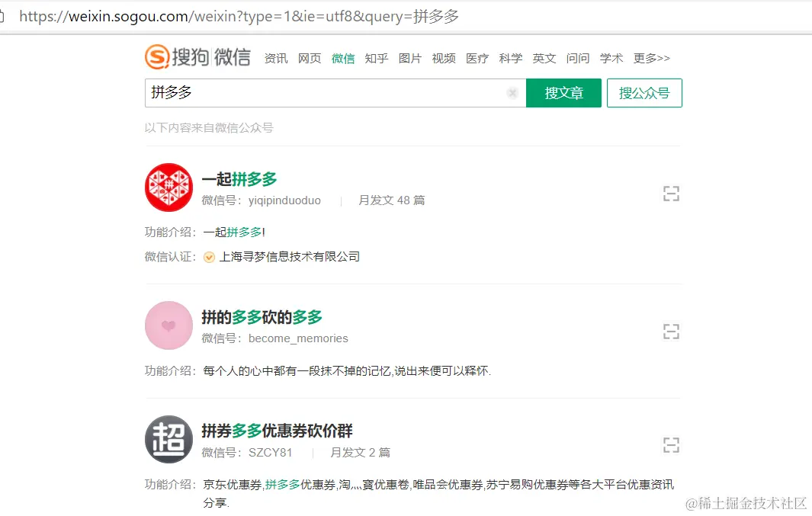Image resolution: width=812 pixels, height=516 pixels.
Task: Open the 英文 navigation tab
Action: pos(544,59)
